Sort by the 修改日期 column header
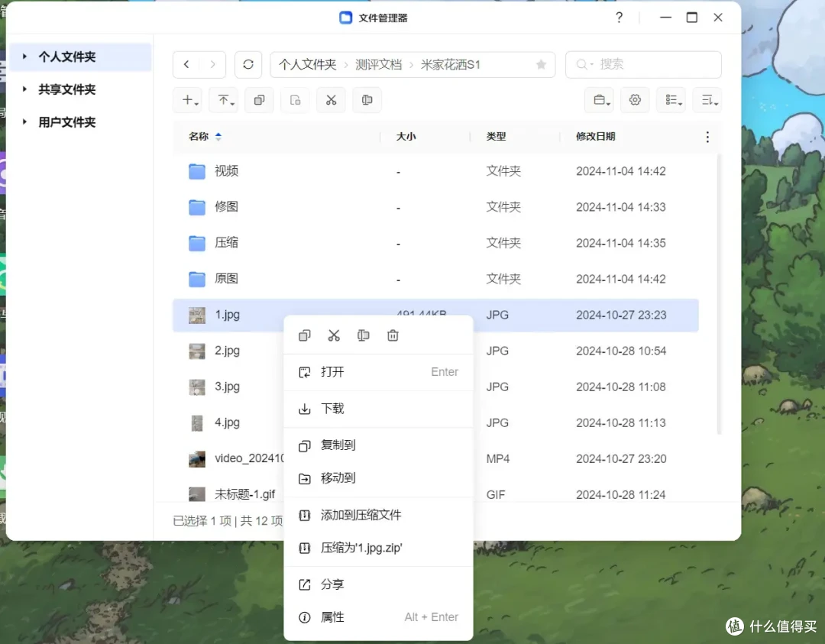This screenshot has height=644, width=825. [x=596, y=137]
